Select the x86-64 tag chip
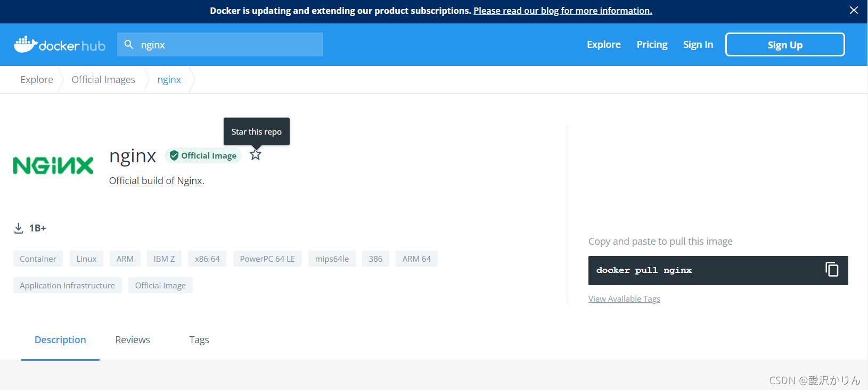The width and height of the screenshot is (868, 390). 207,259
